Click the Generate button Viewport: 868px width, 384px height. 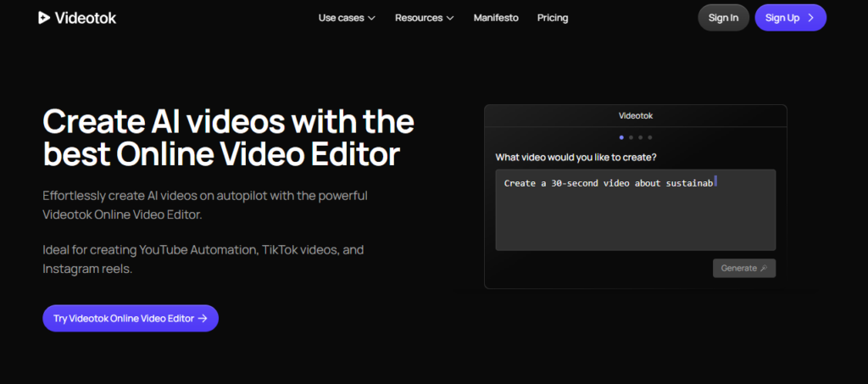744,268
